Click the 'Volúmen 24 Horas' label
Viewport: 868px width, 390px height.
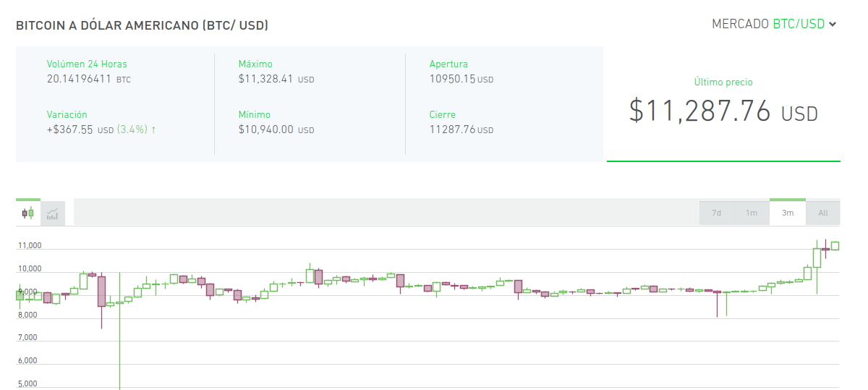pyautogui.click(x=87, y=64)
